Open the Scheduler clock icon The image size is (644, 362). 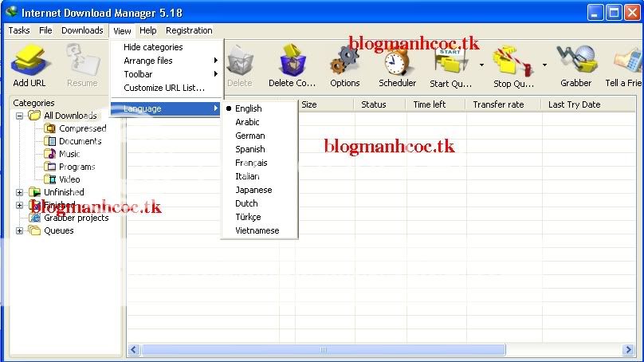coord(397,61)
